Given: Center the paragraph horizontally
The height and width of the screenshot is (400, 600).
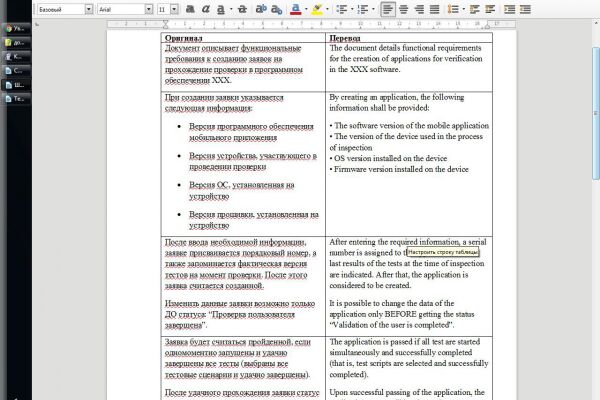Looking at the screenshot, I should click(403, 9).
